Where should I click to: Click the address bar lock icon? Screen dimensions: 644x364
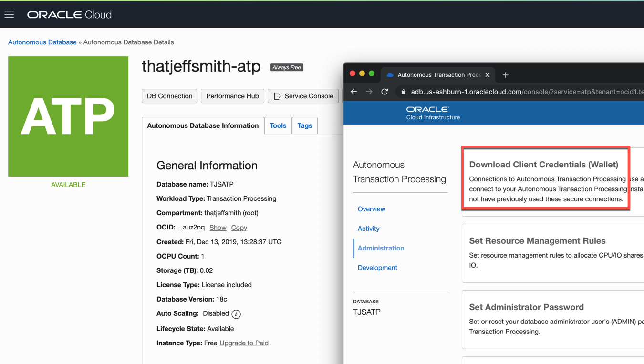point(404,92)
